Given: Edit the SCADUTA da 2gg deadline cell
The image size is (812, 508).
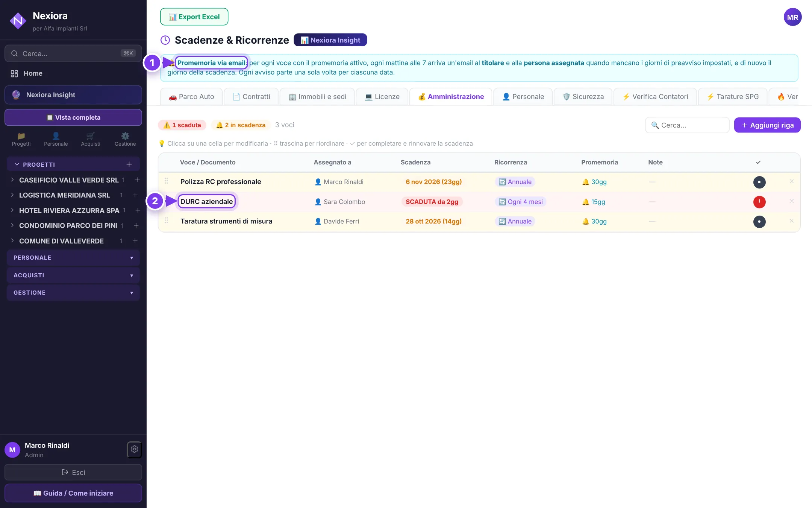Looking at the screenshot, I should tap(432, 202).
